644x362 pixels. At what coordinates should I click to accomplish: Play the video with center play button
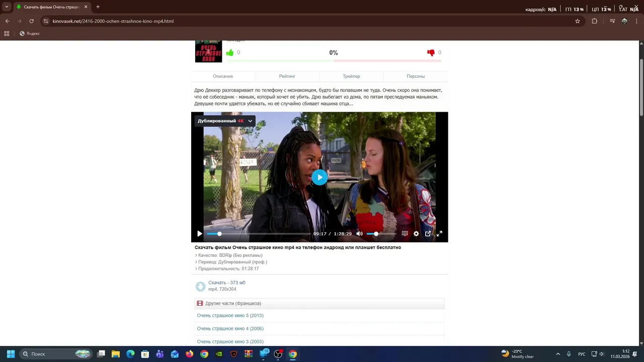[x=319, y=177]
